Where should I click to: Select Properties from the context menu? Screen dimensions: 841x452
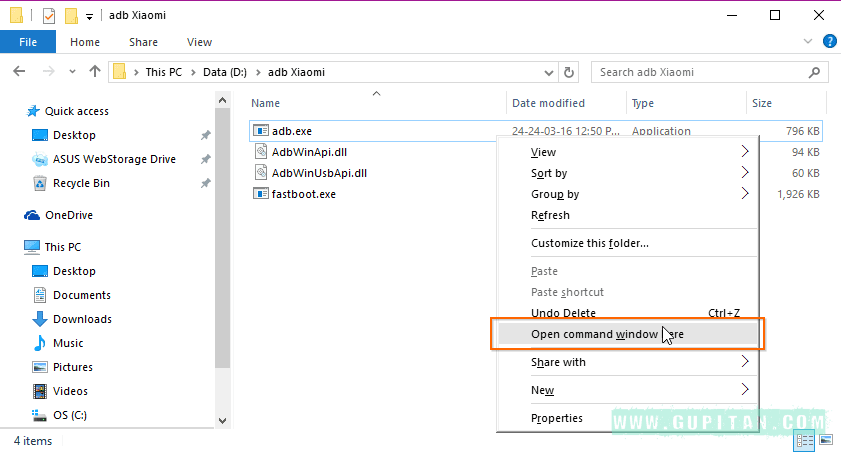click(x=557, y=418)
